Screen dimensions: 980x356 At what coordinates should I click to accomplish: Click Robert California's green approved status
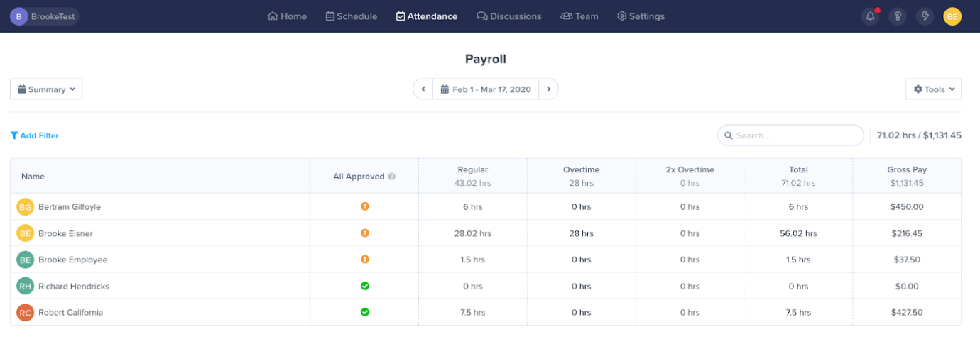tap(364, 312)
